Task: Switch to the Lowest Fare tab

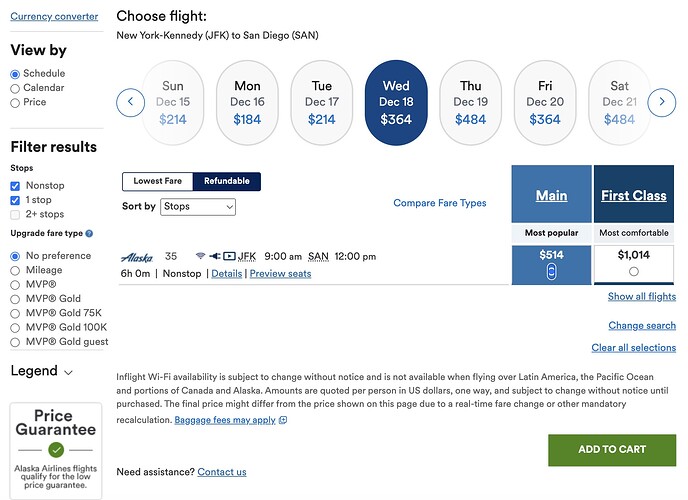Action: 158,181
